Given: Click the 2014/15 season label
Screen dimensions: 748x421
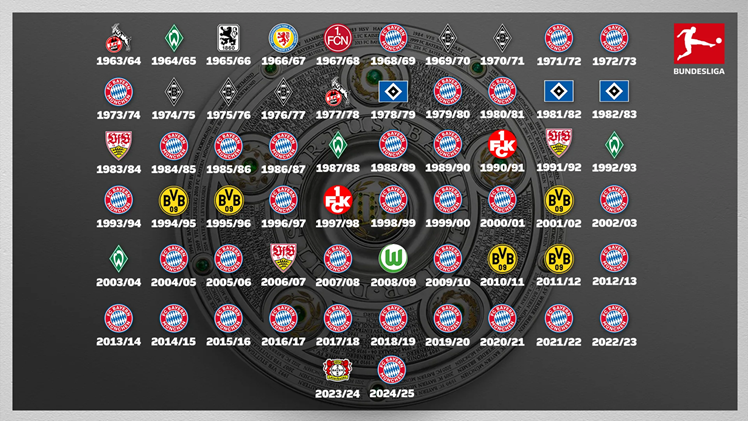Looking at the screenshot, I should tap(174, 342).
